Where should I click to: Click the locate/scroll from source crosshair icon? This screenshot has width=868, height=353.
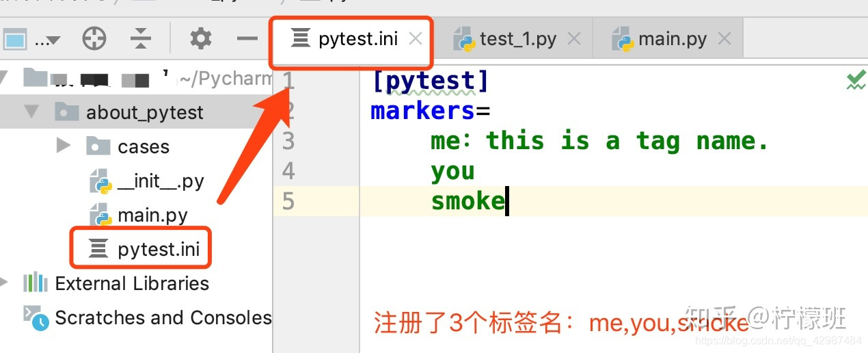point(94,38)
